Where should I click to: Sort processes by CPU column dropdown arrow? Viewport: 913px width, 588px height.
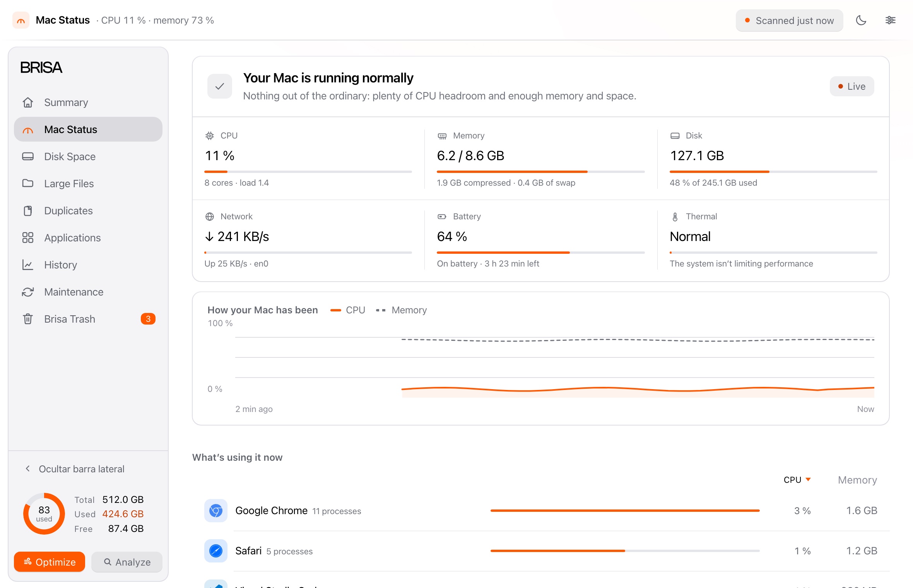pyautogui.click(x=808, y=480)
